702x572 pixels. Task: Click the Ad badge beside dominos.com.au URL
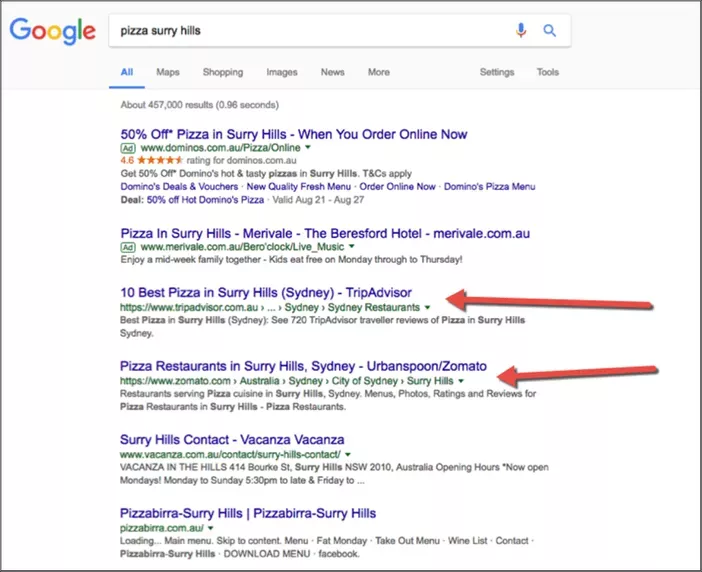point(127,147)
